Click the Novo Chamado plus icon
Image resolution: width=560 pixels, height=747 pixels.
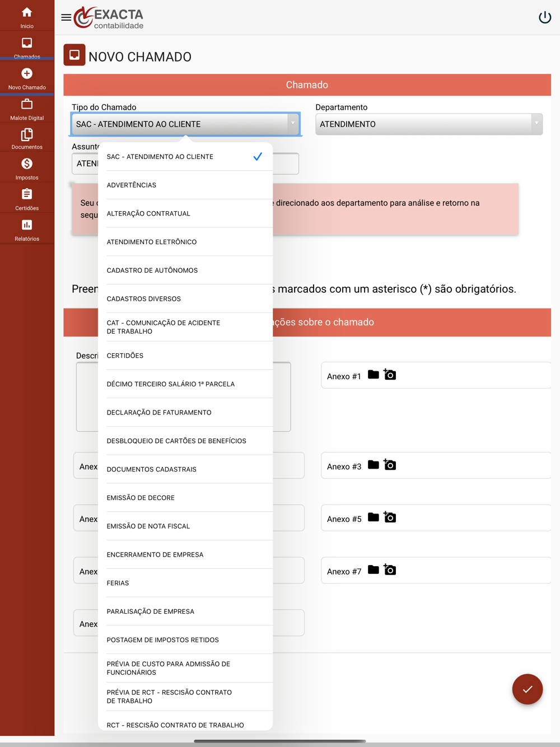coord(27,73)
